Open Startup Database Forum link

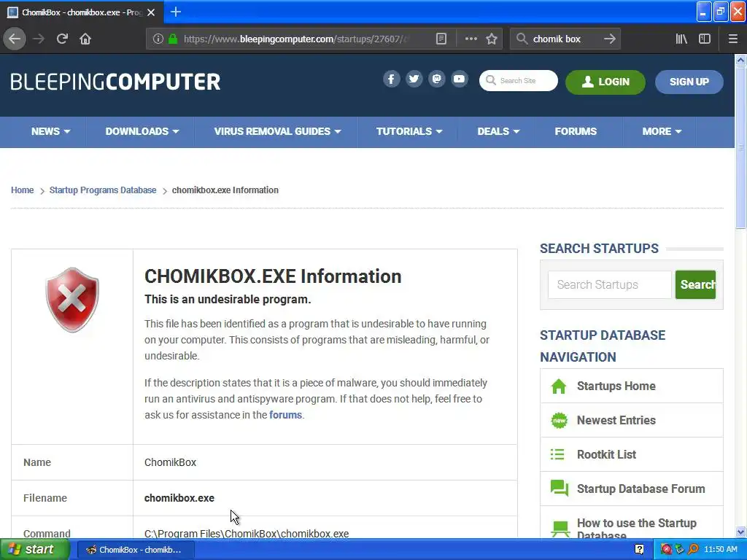[640, 489]
